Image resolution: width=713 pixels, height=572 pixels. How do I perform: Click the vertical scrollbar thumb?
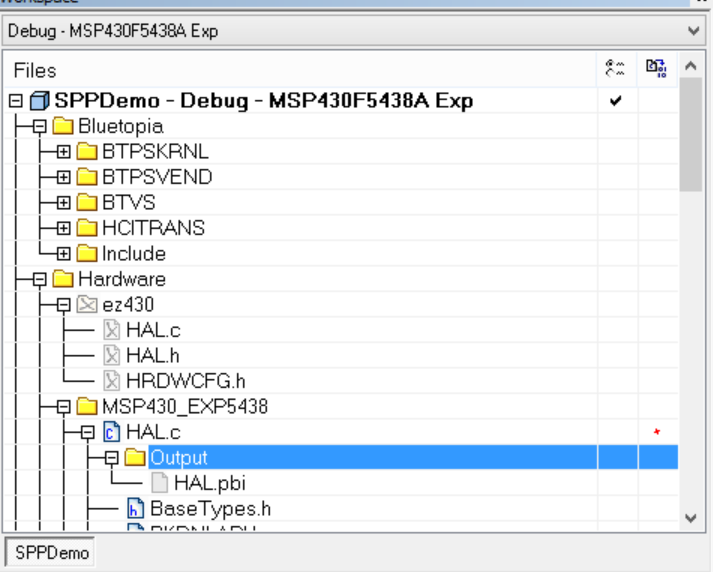[691, 135]
